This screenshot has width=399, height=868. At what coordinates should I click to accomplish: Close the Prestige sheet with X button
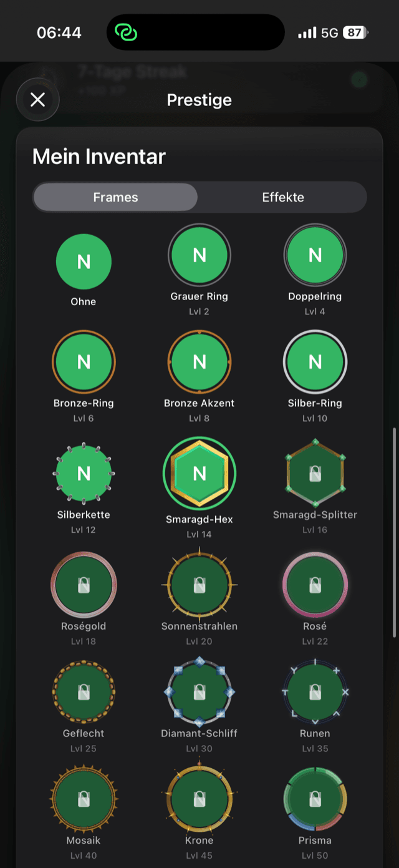(x=38, y=100)
